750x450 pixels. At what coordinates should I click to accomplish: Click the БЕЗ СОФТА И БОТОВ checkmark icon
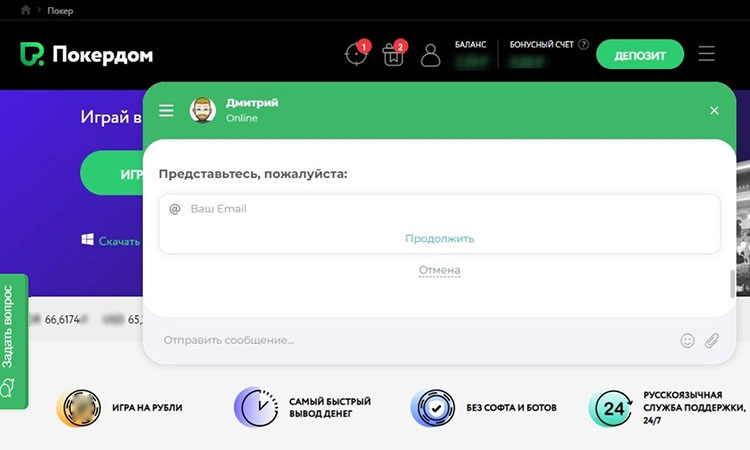coord(433,408)
